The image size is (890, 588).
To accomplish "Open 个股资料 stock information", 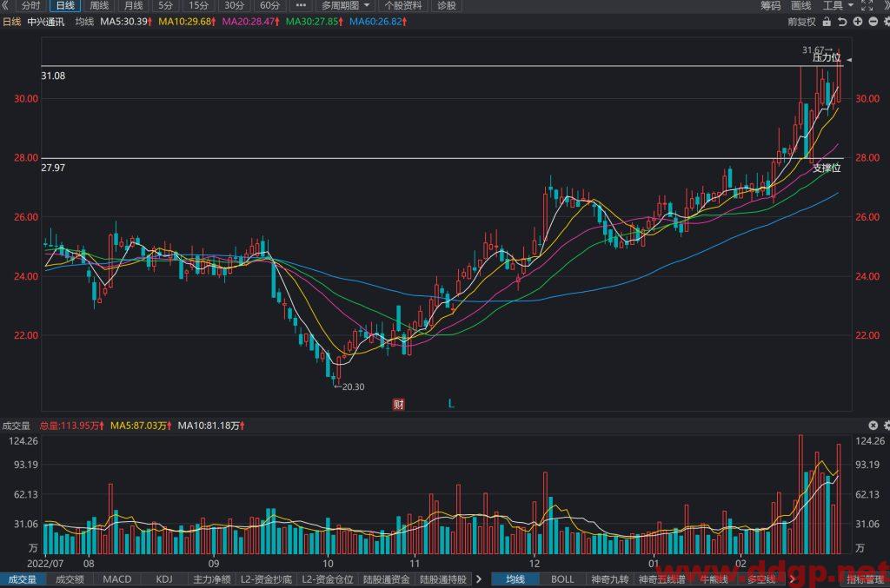I will point(403,6).
